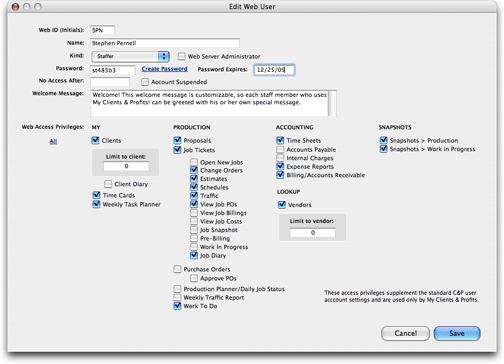Select the All privileges link
This screenshot has width=504, height=364.
point(53,141)
